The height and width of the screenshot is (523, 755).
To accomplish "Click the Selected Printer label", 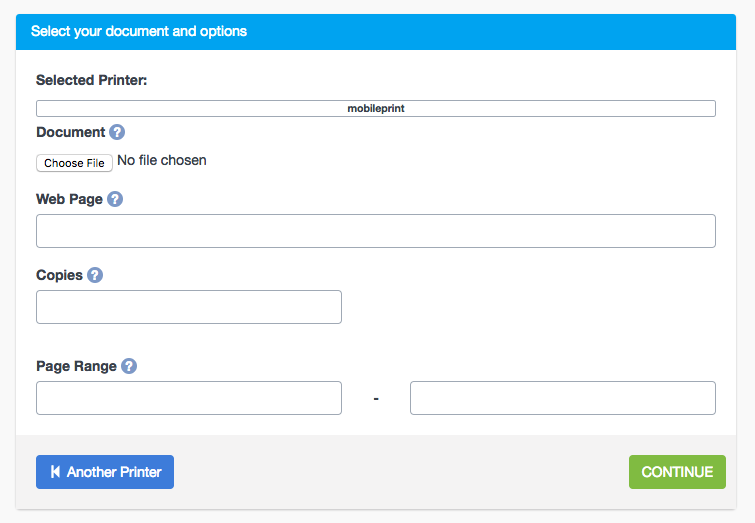I will [91, 80].
